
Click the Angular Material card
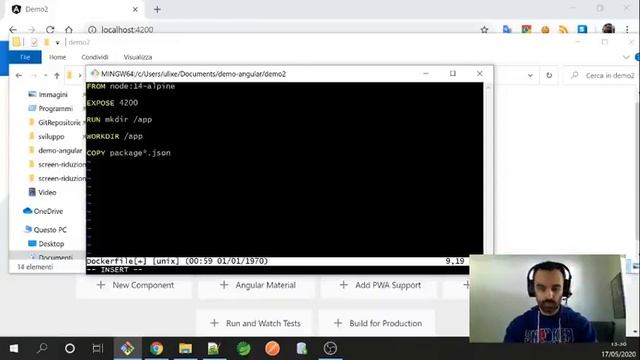pos(257,285)
